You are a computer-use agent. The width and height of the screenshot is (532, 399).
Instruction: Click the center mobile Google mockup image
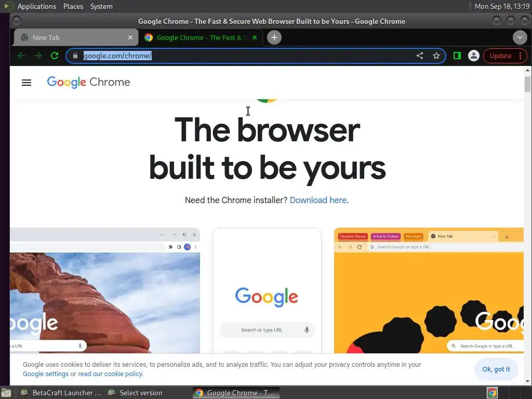pos(267,290)
